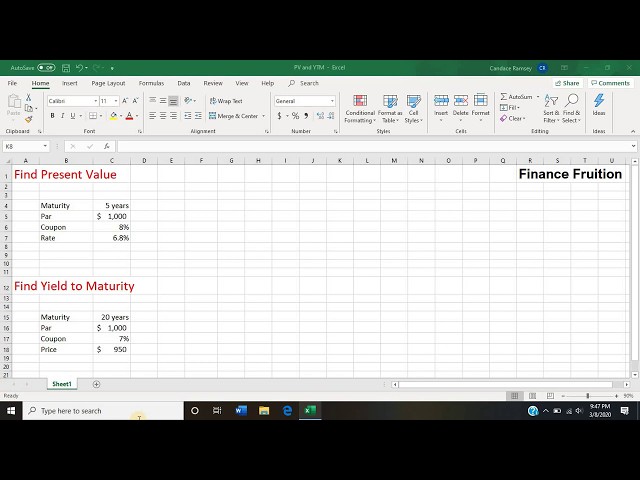Click the Format Painter brush icon

pos(29,120)
